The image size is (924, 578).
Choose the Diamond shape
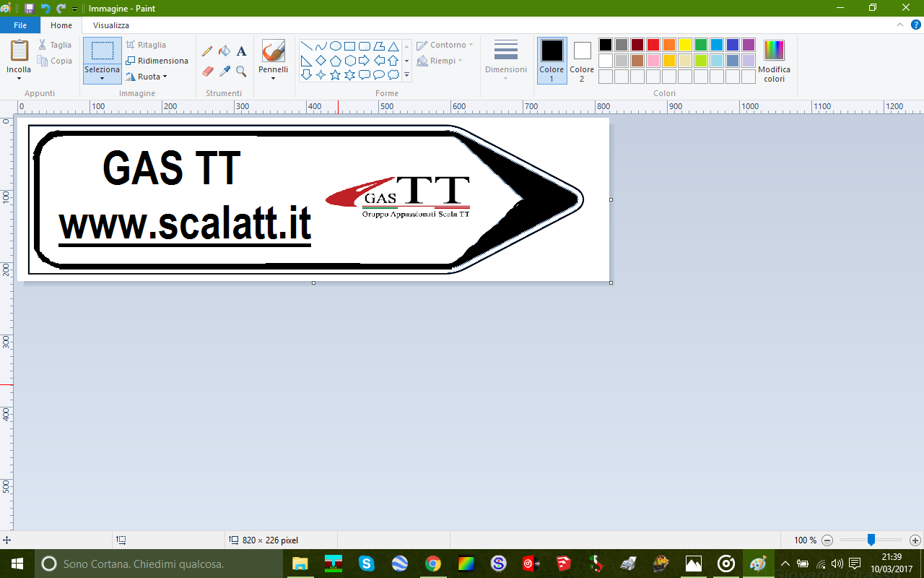[x=321, y=61]
